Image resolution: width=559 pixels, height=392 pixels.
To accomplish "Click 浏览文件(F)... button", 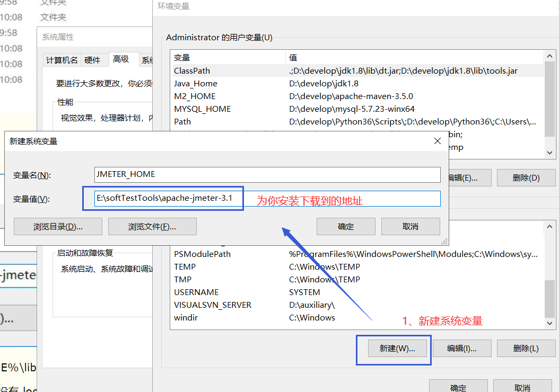I will (152, 226).
